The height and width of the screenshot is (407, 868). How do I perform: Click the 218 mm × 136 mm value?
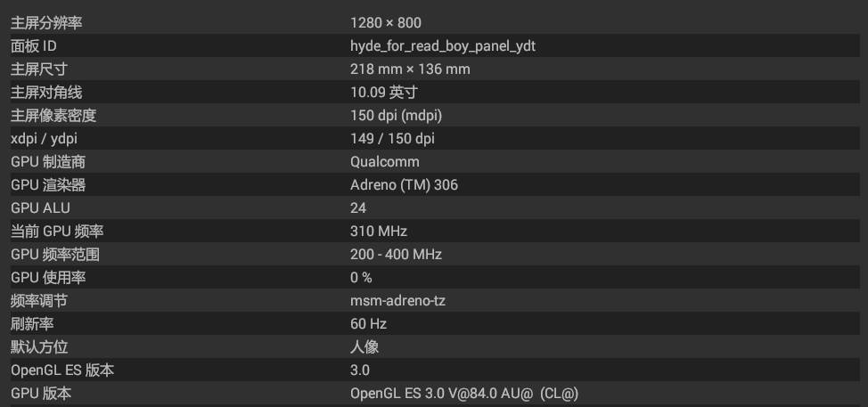[410, 69]
